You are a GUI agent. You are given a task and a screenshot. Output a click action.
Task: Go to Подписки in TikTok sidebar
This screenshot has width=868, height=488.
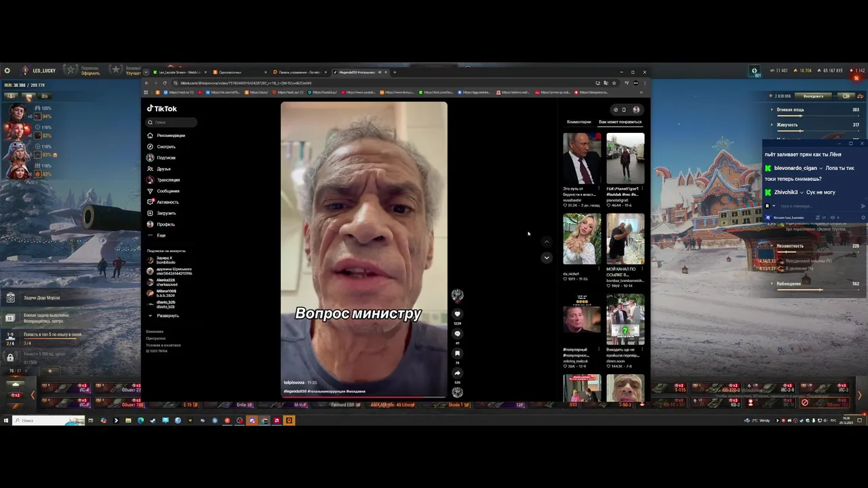coord(162,158)
